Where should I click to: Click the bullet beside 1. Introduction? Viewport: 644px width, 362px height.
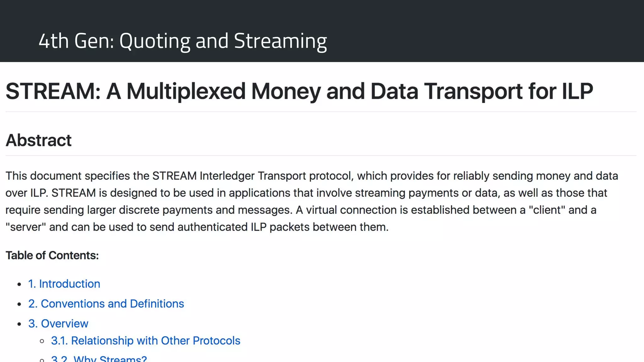coord(19,284)
